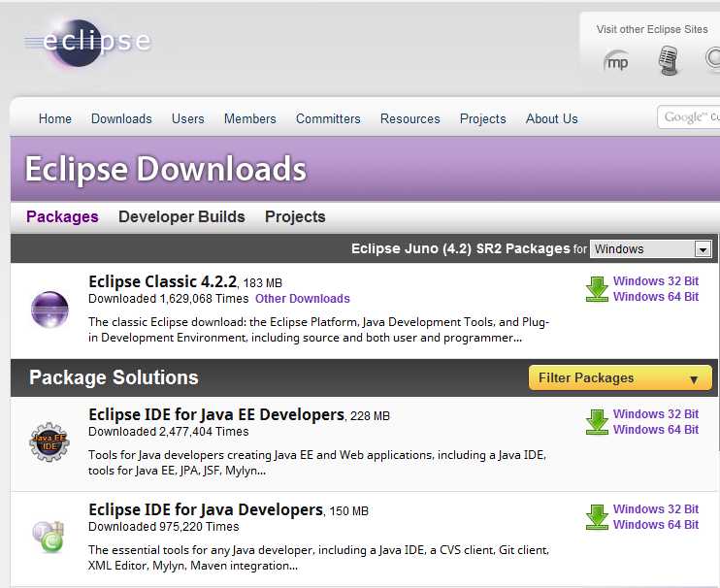The image size is (720, 588).
Task: Open Members in navigation bar
Action: [250, 119]
